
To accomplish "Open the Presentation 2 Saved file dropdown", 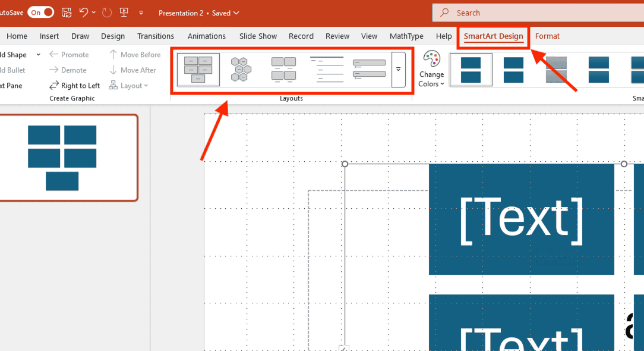I will (199, 12).
